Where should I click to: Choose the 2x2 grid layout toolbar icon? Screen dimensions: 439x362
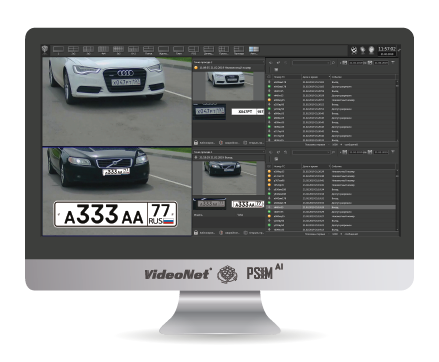click(73, 49)
